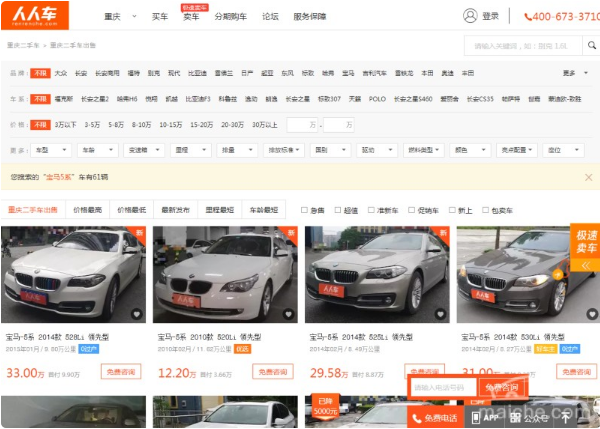Open the 车型 filter dropdown
600x429 pixels.
pyautogui.click(x=51, y=150)
